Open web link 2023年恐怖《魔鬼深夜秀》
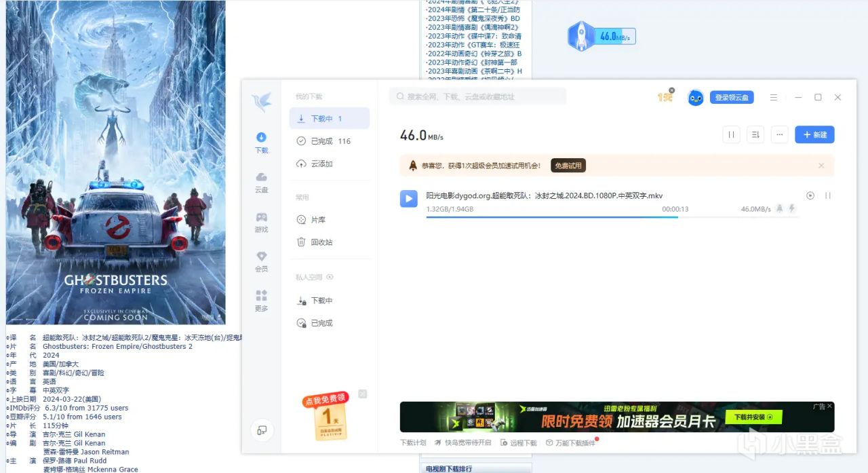868x473 pixels. 473,18
